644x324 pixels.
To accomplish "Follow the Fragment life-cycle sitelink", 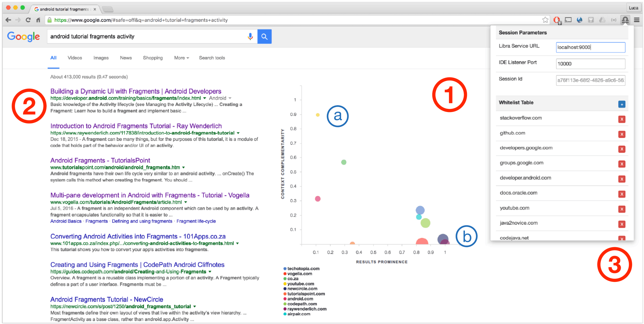I will [196, 221].
